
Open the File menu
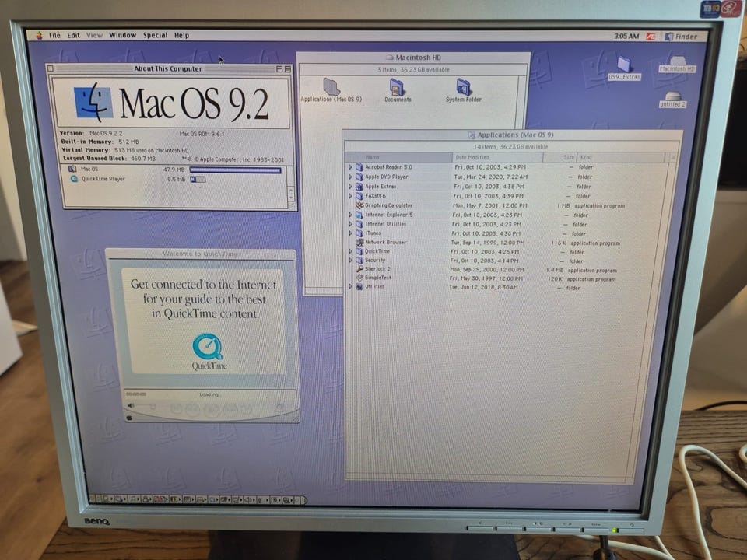pos(54,35)
